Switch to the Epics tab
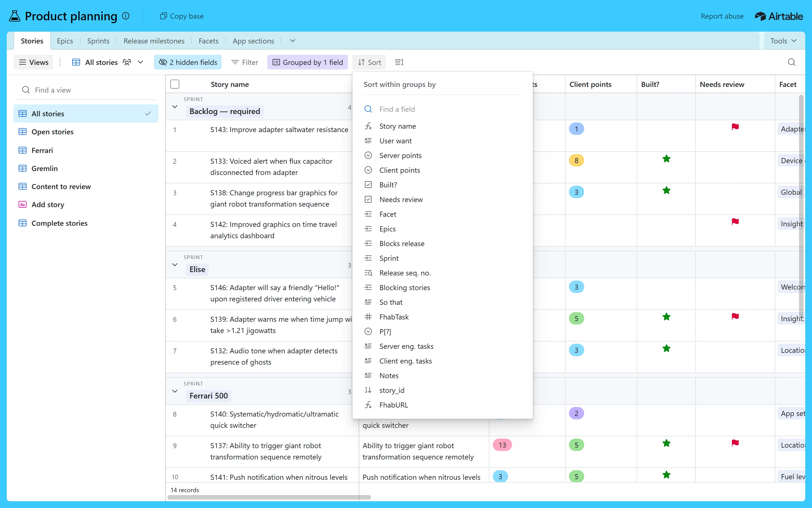 coord(65,41)
